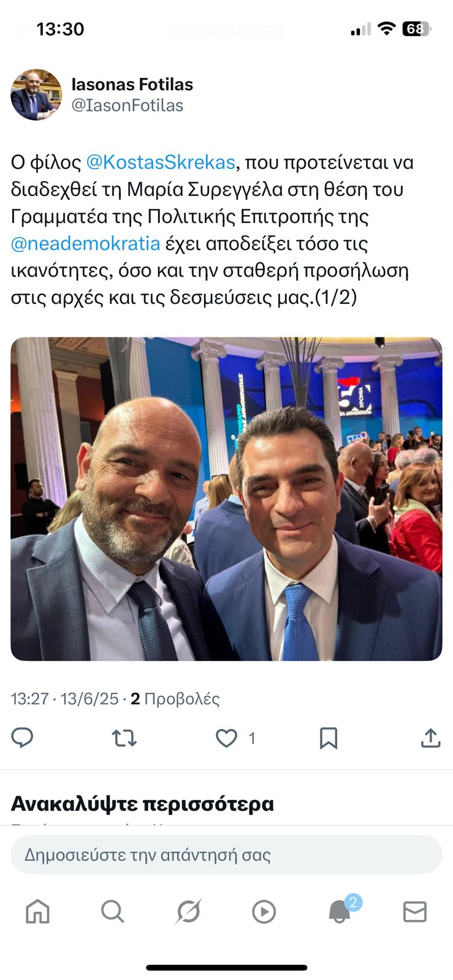The height and width of the screenshot is (980, 453).
Task: Open the video play tab icon
Action: pyautogui.click(x=264, y=912)
